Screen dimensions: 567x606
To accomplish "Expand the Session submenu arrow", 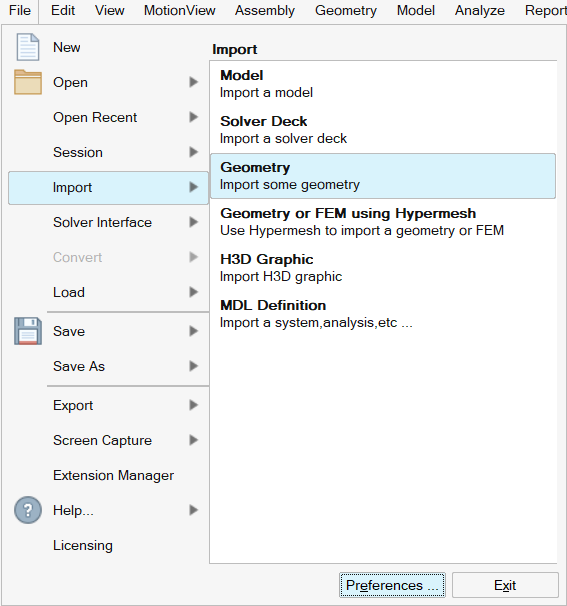I will tap(194, 152).
